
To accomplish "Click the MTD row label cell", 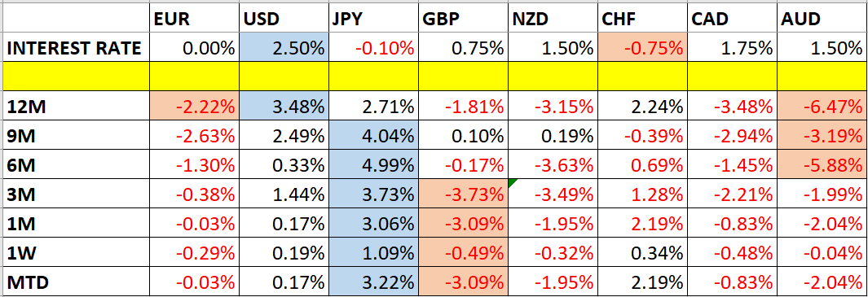I will [x=77, y=282].
